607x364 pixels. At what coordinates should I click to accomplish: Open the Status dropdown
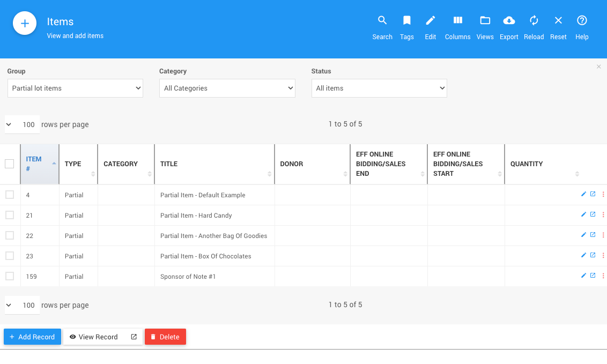click(379, 88)
